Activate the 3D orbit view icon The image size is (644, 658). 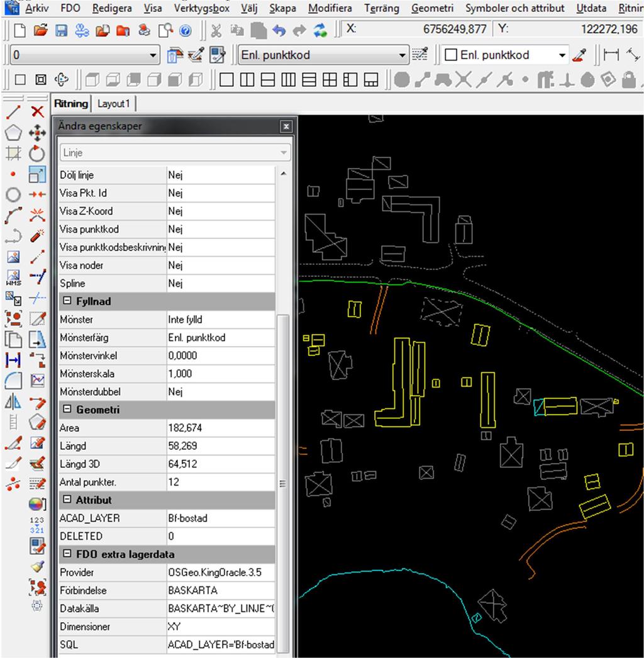61,79
